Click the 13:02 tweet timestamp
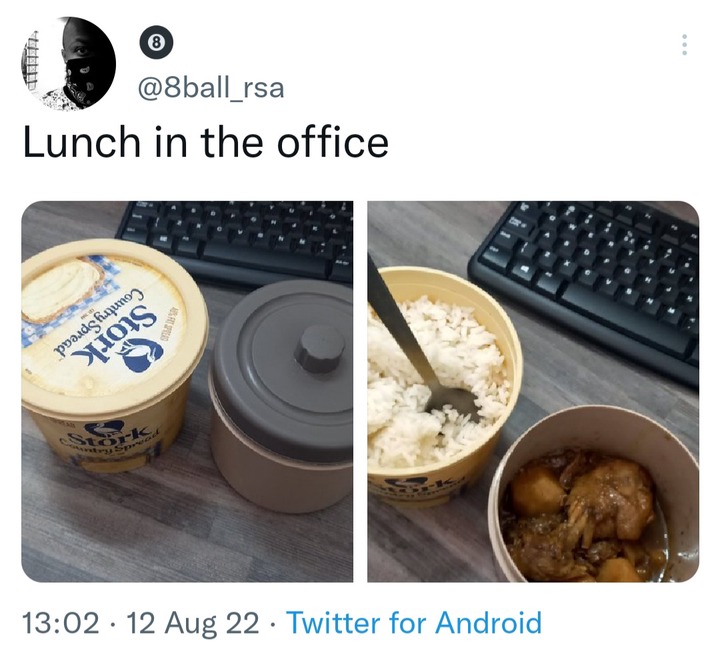 61,623
